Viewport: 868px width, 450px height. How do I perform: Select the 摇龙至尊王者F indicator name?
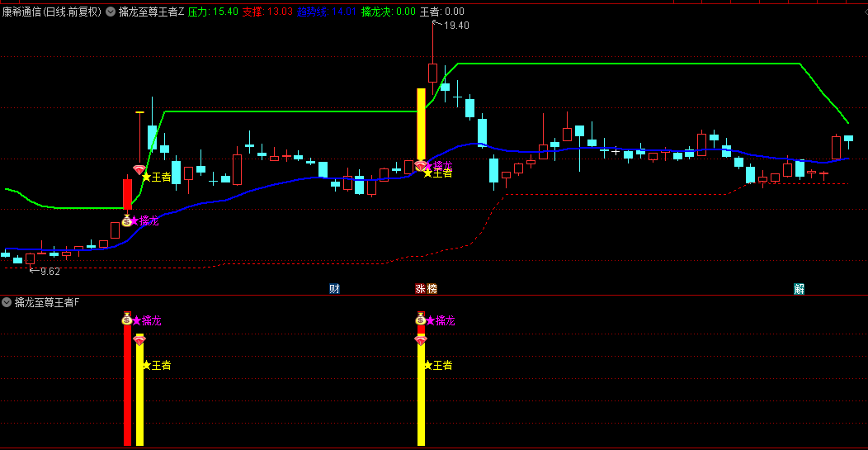pyautogui.click(x=47, y=302)
